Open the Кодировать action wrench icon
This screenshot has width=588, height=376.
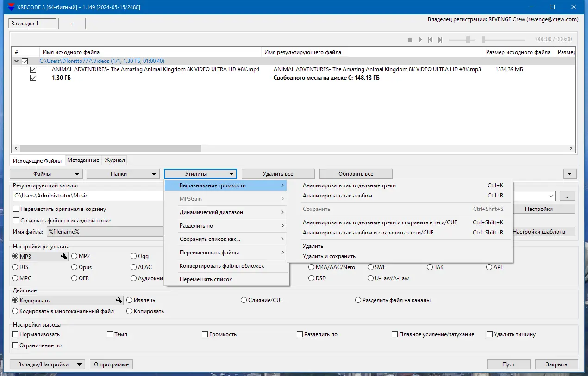[x=119, y=300]
